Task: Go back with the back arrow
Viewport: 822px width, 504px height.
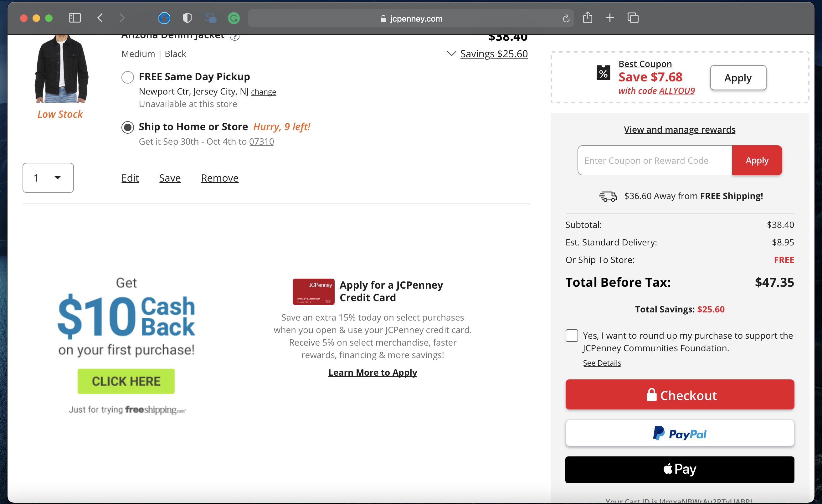Action: (100, 18)
